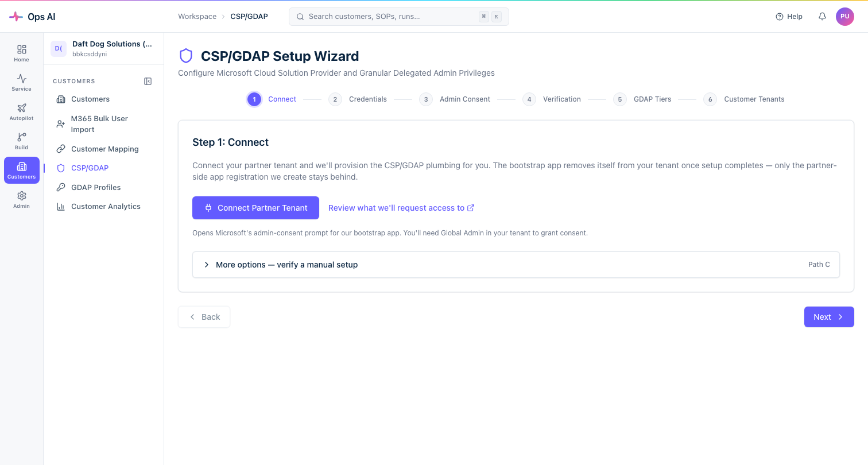The height and width of the screenshot is (465, 868).
Task: Open Customers in the sidebar list
Action: (x=103, y=99)
